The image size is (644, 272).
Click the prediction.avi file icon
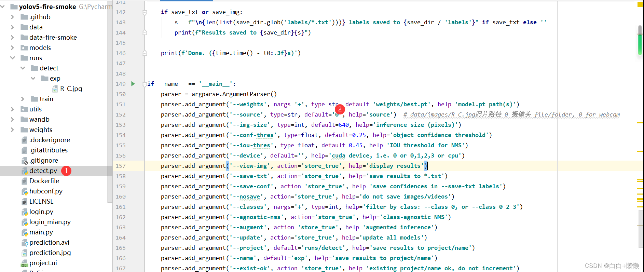[x=24, y=243]
